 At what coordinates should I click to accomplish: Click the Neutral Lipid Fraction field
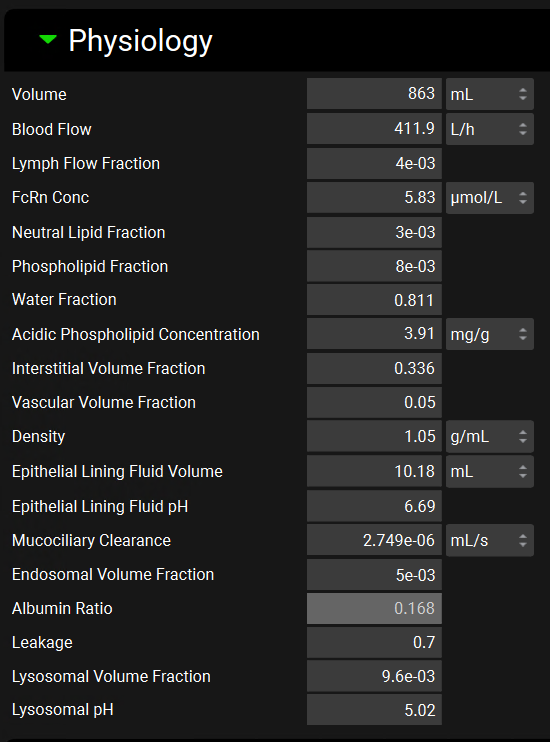[374, 232]
